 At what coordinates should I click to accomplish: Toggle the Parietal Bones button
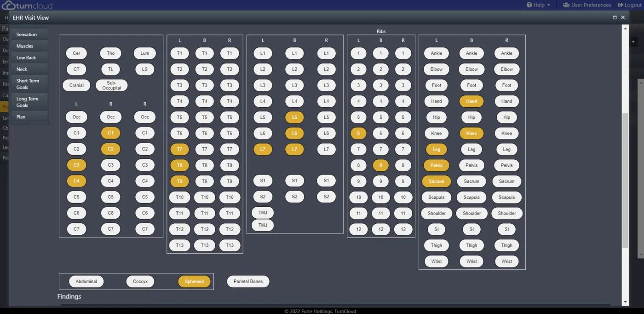click(x=248, y=281)
